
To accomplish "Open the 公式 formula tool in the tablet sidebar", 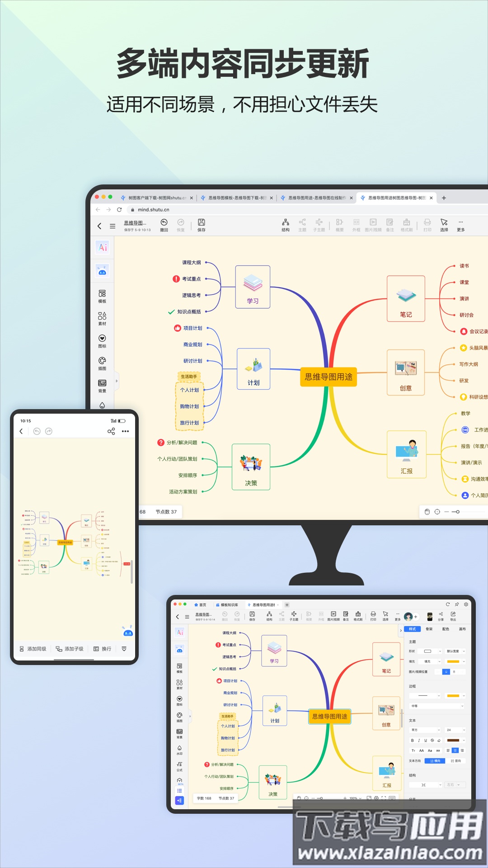I will click(179, 766).
